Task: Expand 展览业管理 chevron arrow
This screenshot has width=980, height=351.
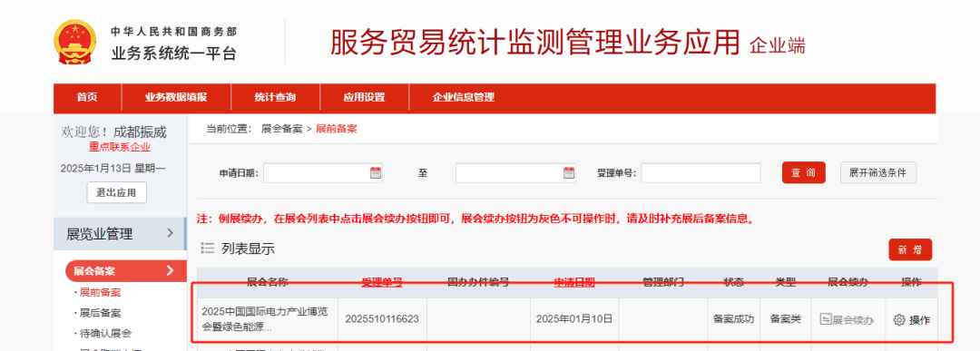Action: tap(170, 234)
